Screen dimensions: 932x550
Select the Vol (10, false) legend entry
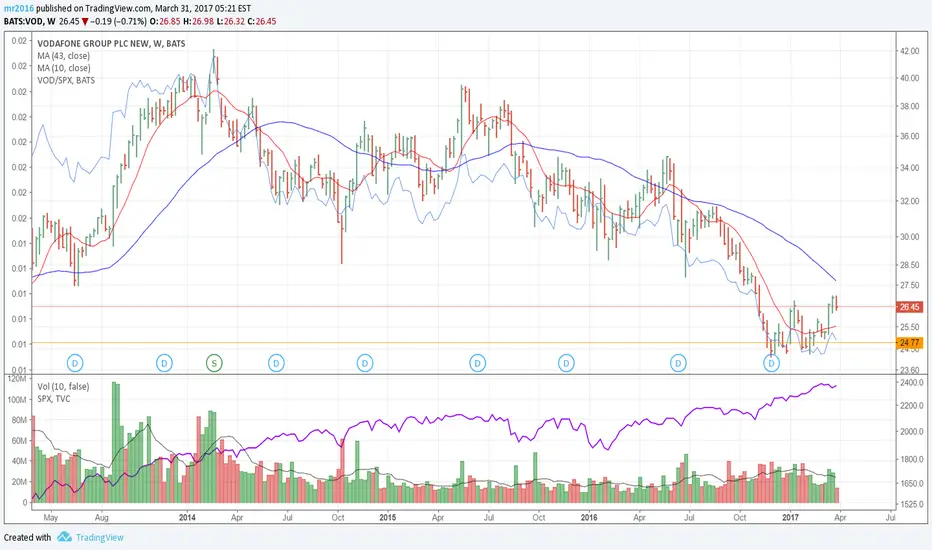click(63, 386)
